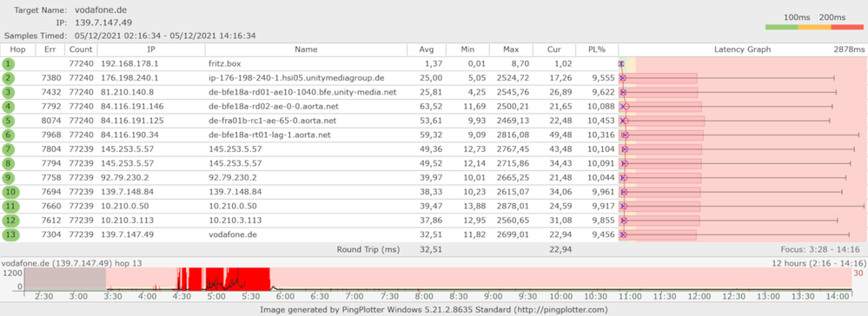Select hop 10 green circle
This screenshot has width=868, height=316.
click(10, 192)
